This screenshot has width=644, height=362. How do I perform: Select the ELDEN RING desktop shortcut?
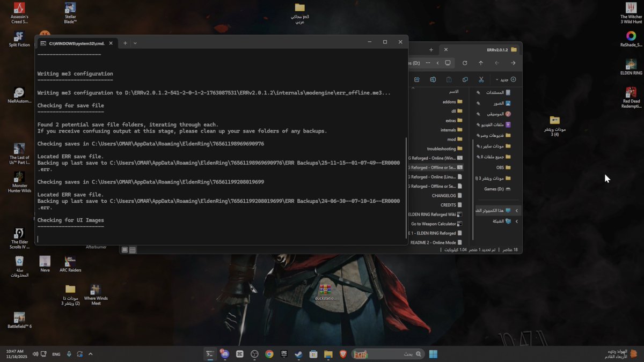pos(631,67)
